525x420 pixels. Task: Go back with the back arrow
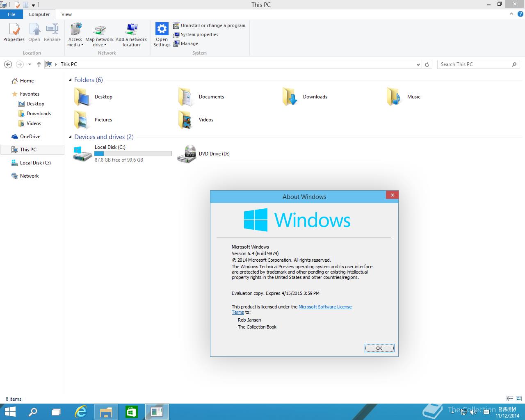coord(8,64)
